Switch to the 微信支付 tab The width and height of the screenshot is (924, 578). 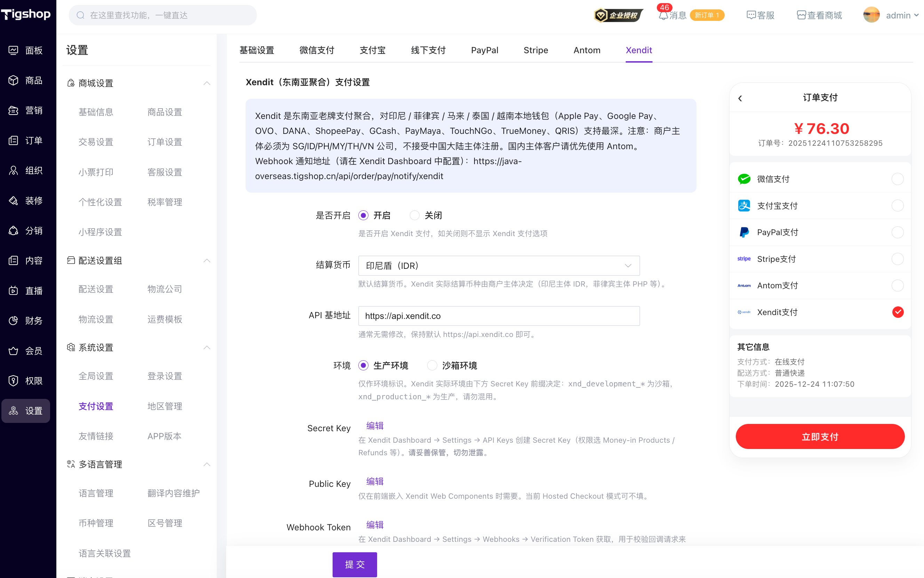(x=317, y=50)
